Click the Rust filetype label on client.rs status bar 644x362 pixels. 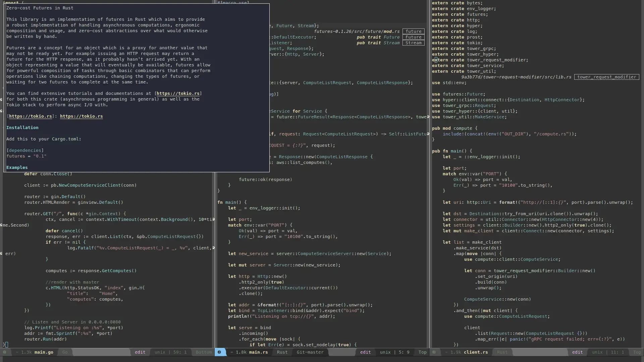click(502, 352)
